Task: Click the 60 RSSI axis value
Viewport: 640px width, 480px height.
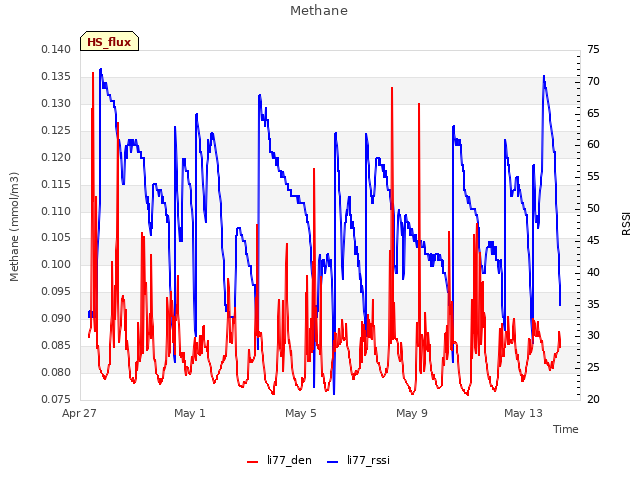Action: pyautogui.click(x=593, y=144)
